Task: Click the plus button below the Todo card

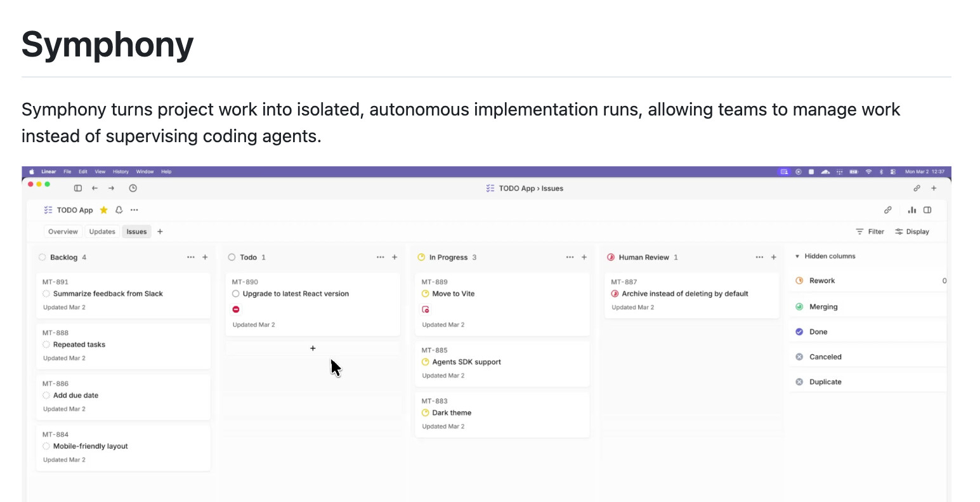Action: point(313,348)
